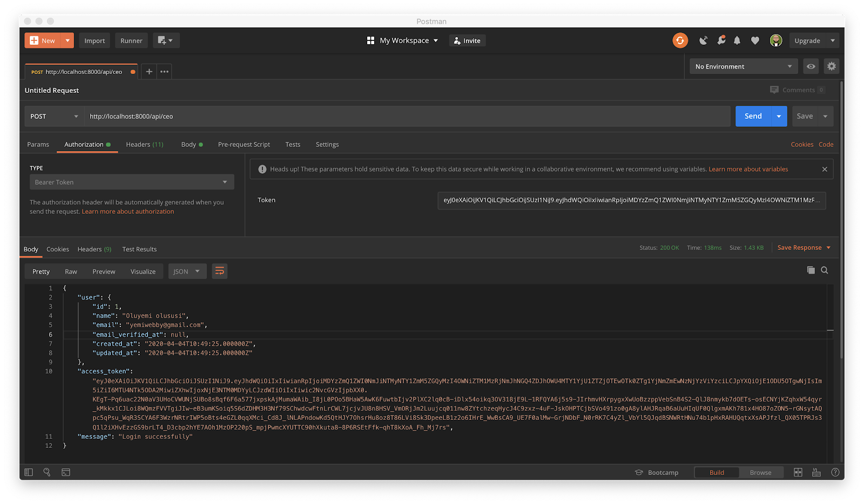Click the sync status icon
Image resolution: width=864 pixels, height=504 pixels.
tap(680, 40)
